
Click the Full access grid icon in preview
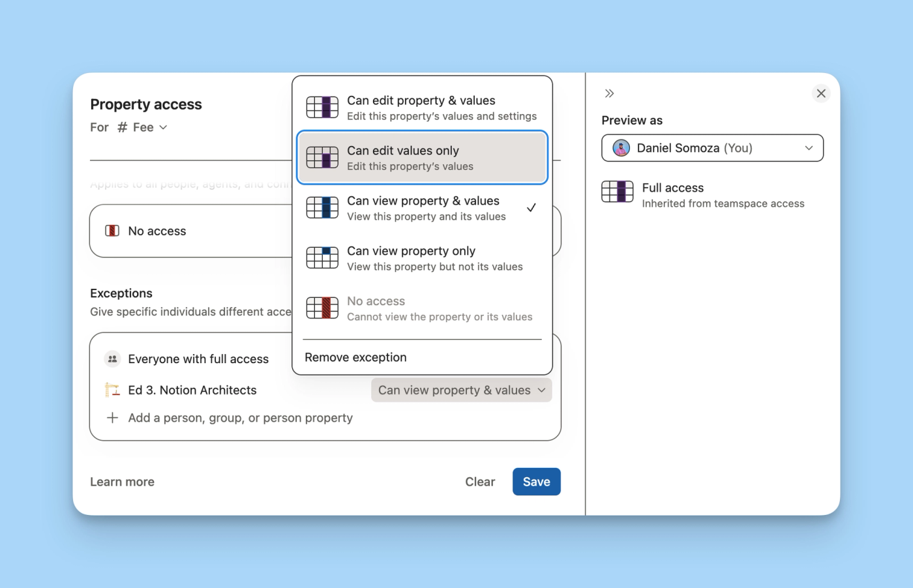pyautogui.click(x=618, y=192)
